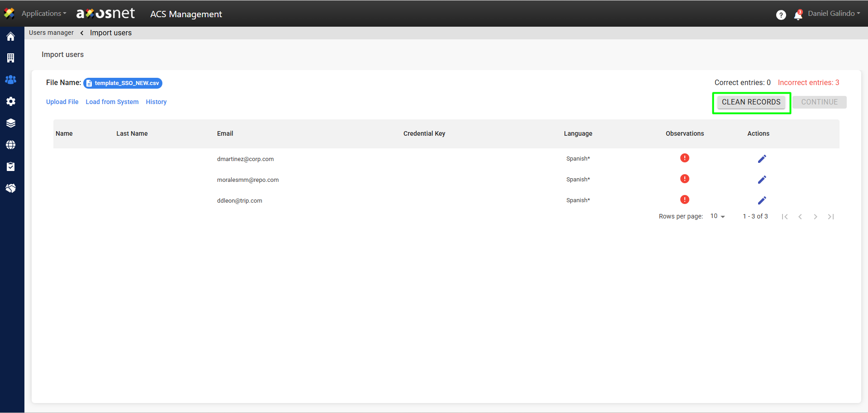This screenshot has height=413, width=868.
Task: Open the notifications bell
Action: pyautogui.click(x=798, y=15)
